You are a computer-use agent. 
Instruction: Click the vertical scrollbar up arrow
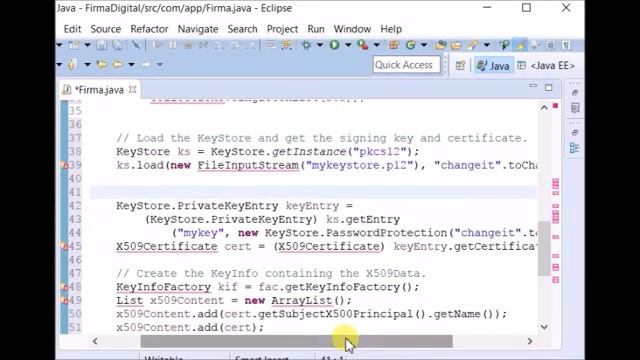click(544, 107)
